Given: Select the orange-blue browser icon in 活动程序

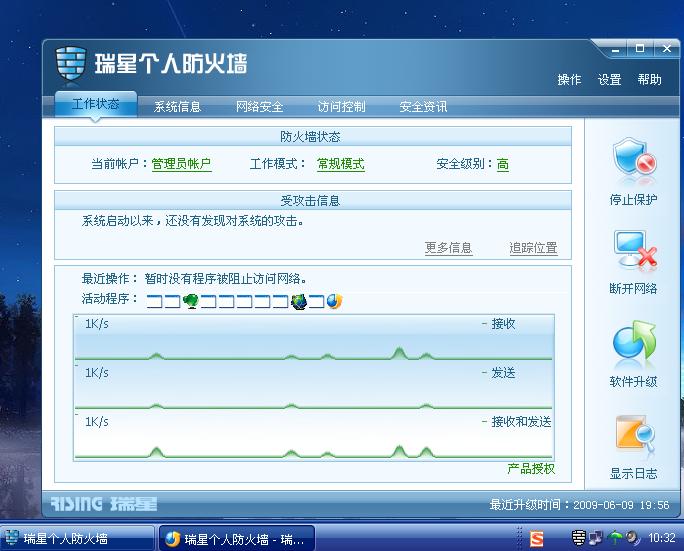Looking at the screenshot, I should click(335, 301).
